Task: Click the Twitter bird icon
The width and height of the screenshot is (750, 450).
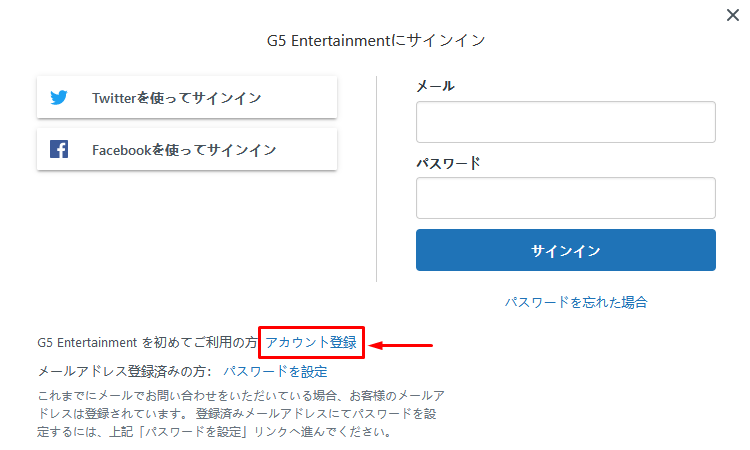Action: point(59,98)
